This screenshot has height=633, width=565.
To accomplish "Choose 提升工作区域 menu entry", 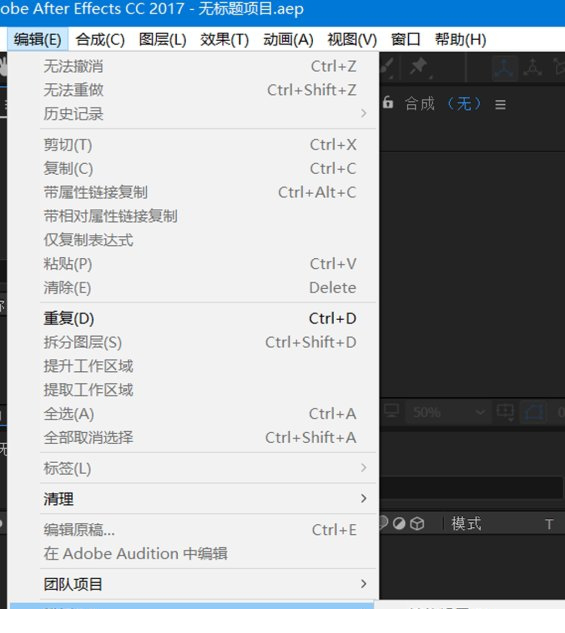I will (x=193, y=366).
